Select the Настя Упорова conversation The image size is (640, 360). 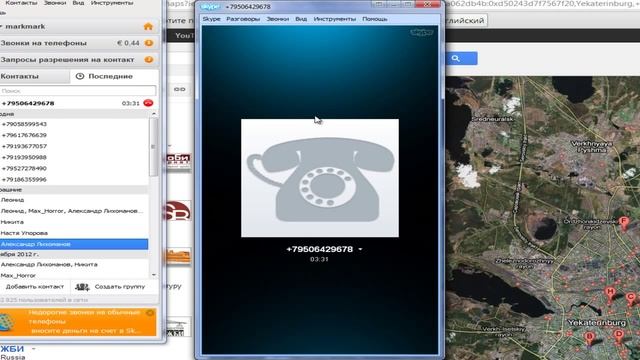click(74, 233)
